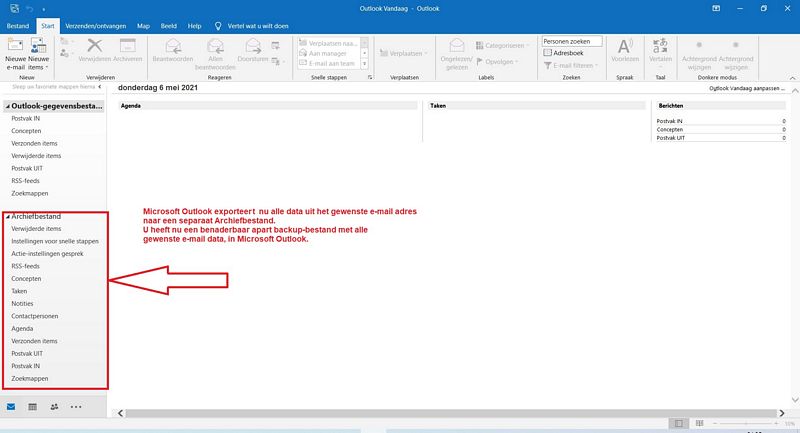Select the Start ribbon tab
Viewport: 800px width, 433px height.
[x=48, y=26]
